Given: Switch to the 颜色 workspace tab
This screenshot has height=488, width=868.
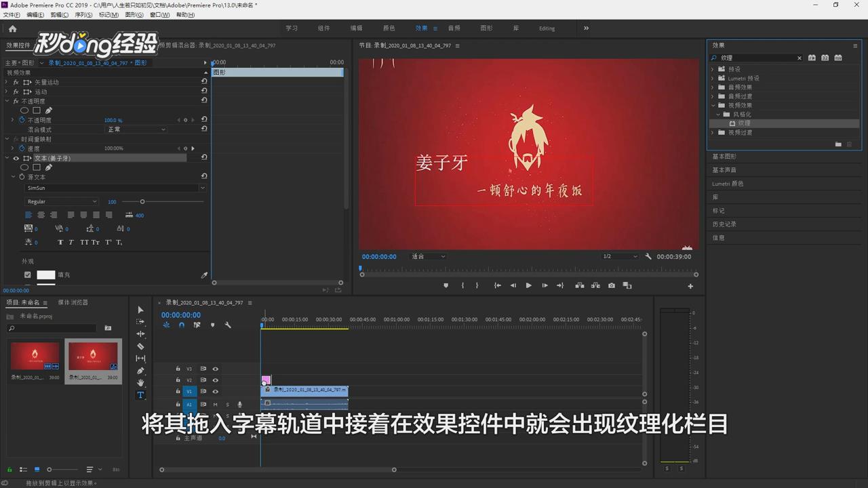Looking at the screenshot, I should (x=389, y=28).
